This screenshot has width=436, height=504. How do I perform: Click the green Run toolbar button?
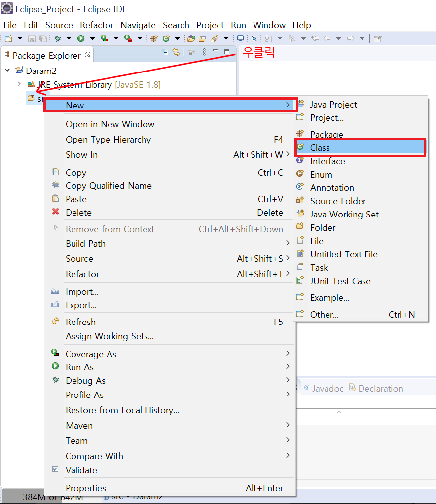click(x=81, y=38)
